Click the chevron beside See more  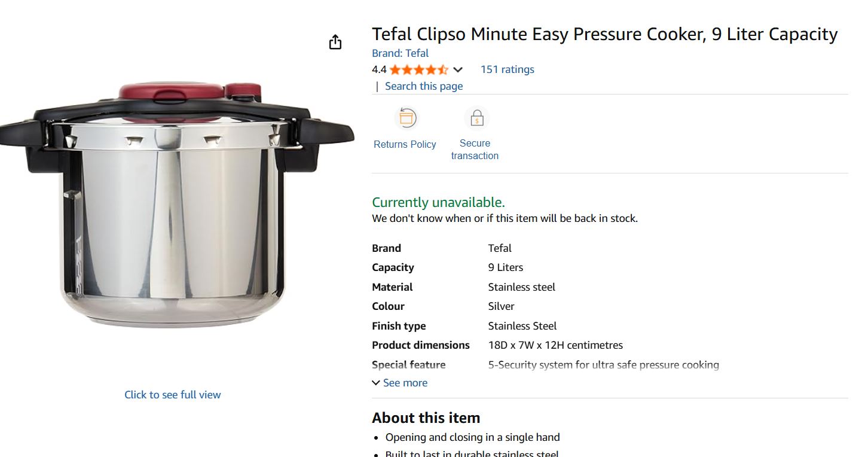click(376, 383)
